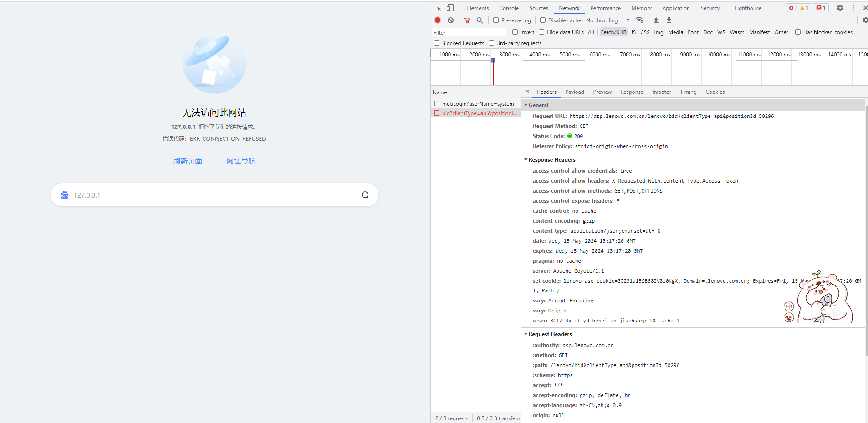Screen dimensions: 868x423
Task: Tick the mutiLogin request row checkbox
Action: point(437,103)
